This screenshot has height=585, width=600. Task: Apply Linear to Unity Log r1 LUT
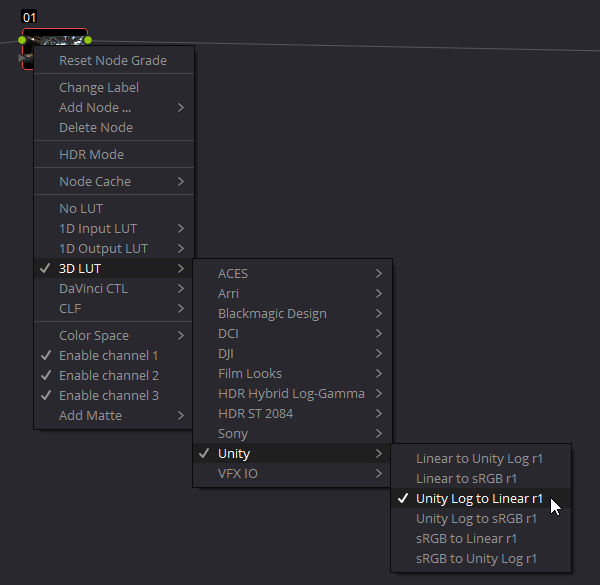[481, 458]
